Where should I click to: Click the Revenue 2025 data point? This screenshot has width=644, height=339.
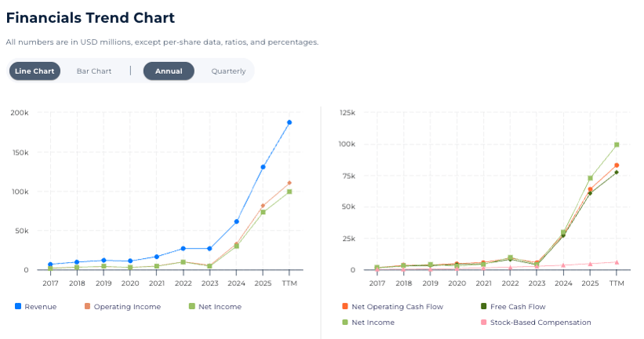click(x=263, y=167)
